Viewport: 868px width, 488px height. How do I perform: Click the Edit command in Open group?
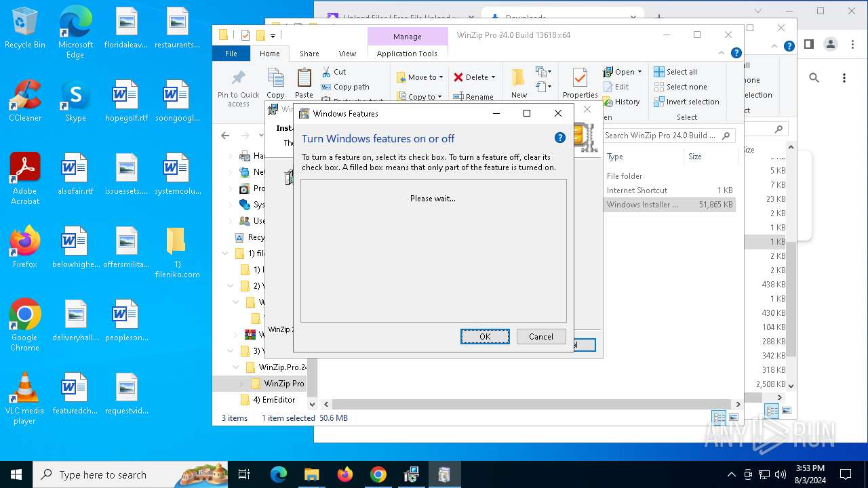pyautogui.click(x=616, y=87)
